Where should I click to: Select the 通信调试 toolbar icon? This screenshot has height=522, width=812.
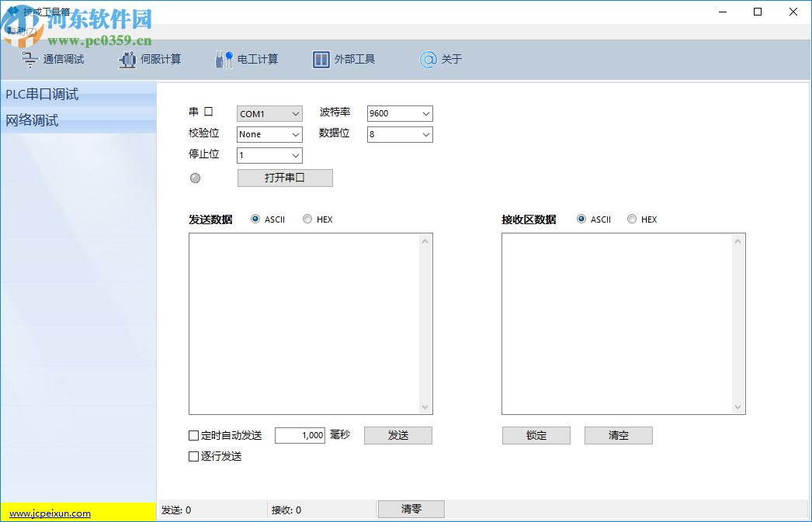[51, 59]
